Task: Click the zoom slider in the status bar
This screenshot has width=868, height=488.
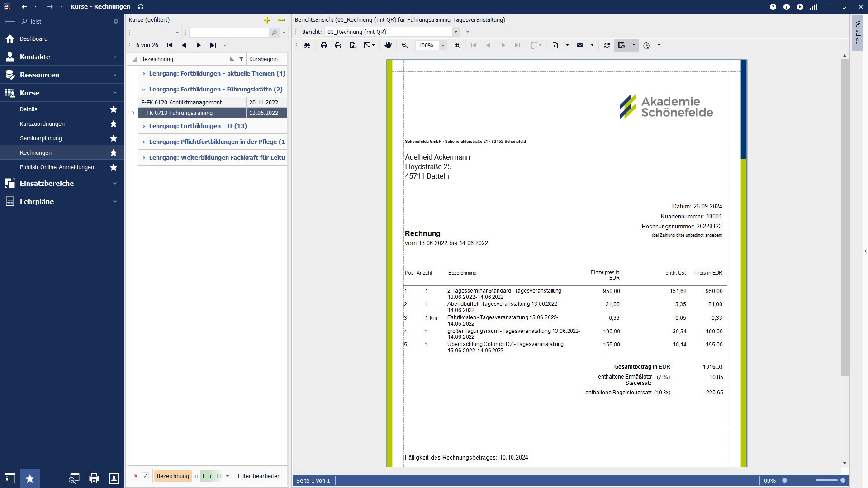Action: point(814,480)
